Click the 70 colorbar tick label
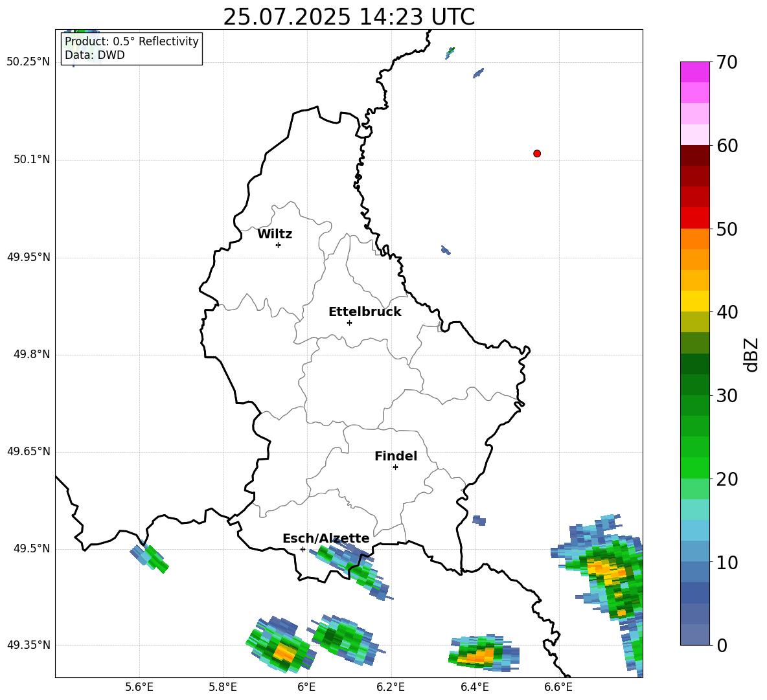The width and height of the screenshot is (767, 700). (x=726, y=63)
